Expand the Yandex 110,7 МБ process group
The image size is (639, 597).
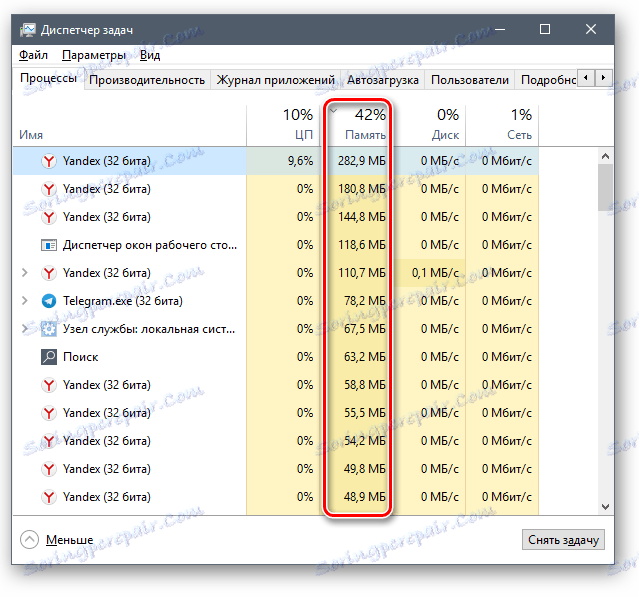coord(25,273)
